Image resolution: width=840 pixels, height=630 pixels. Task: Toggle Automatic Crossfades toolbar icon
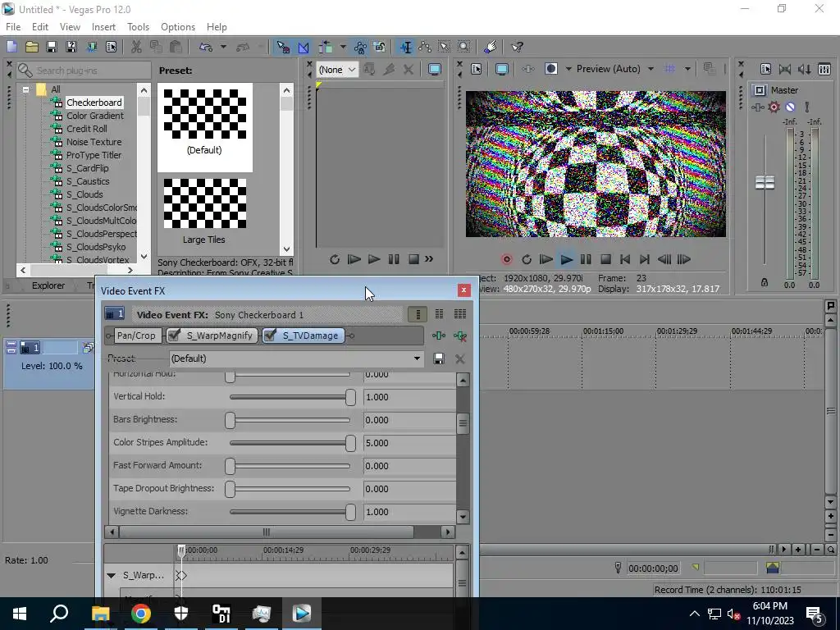pyautogui.click(x=304, y=47)
